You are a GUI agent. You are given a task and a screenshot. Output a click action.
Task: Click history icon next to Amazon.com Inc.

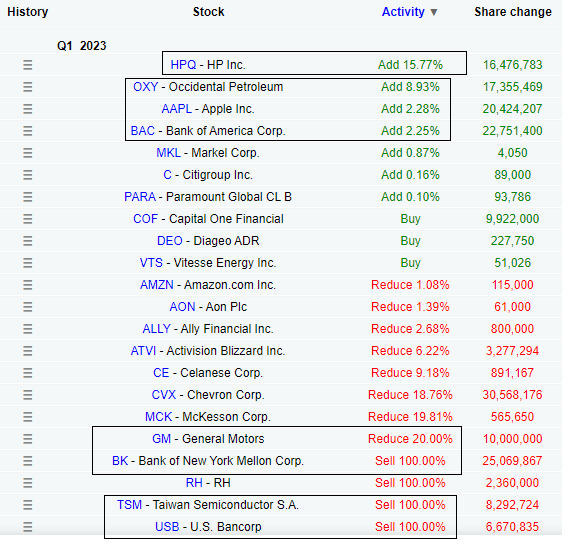click(x=28, y=285)
